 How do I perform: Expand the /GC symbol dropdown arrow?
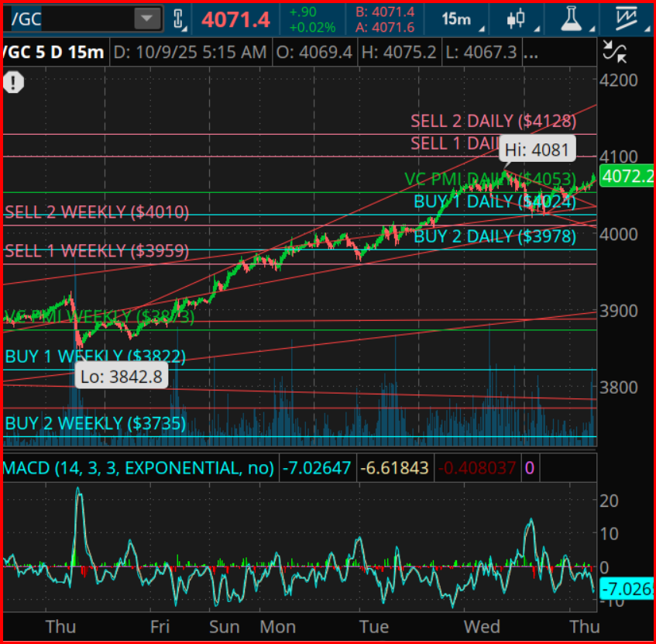tap(146, 19)
